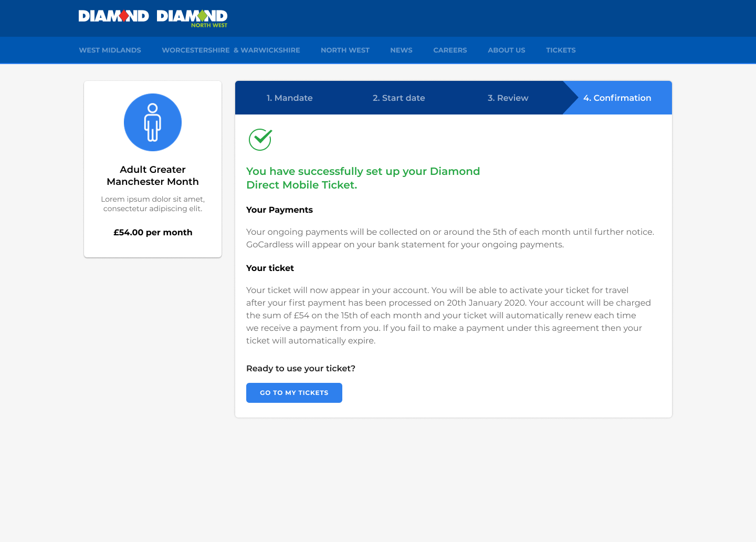This screenshot has height=542, width=756.
Task: Select the 1. Mandate step tab
Action: click(290, 98)
